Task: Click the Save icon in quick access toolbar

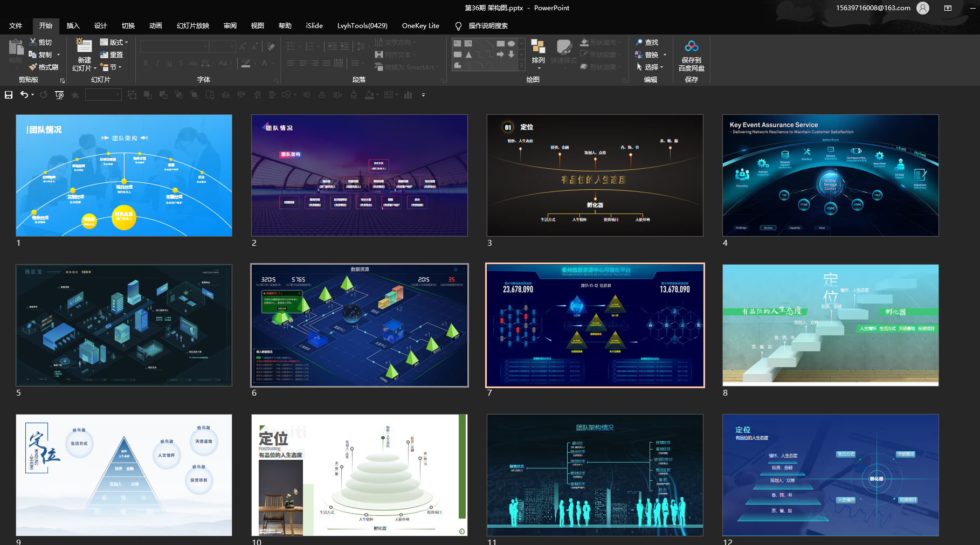Action: point(9,95)
